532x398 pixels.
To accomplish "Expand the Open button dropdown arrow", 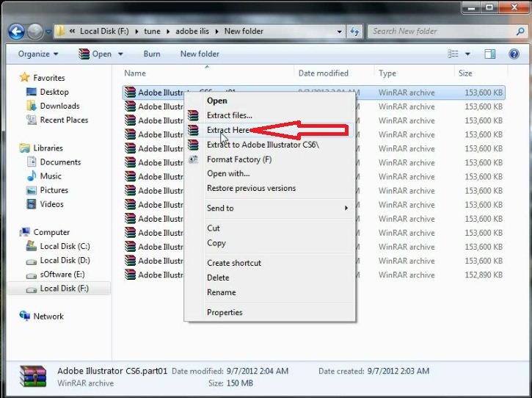I will tap(120, 54).
